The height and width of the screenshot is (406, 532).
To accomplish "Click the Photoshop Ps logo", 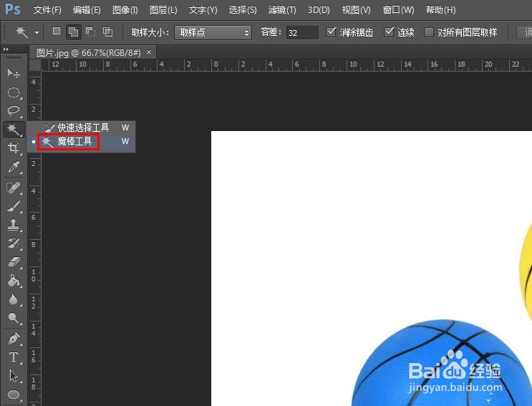I will [13, 9].
